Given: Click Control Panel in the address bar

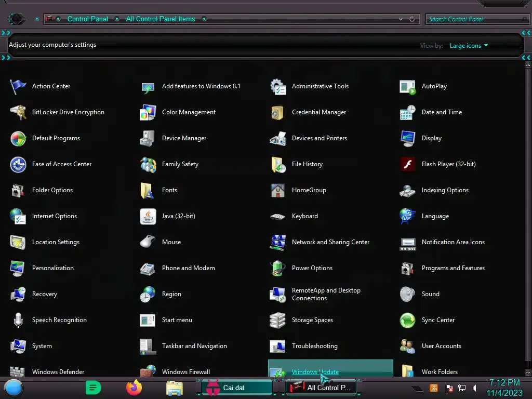Looking at the screenshot, I should coord(87,19).
